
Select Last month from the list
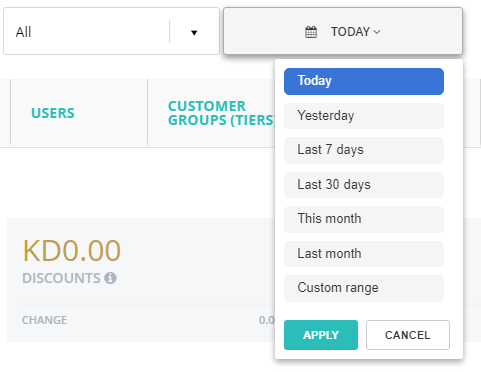coord(364,254)
